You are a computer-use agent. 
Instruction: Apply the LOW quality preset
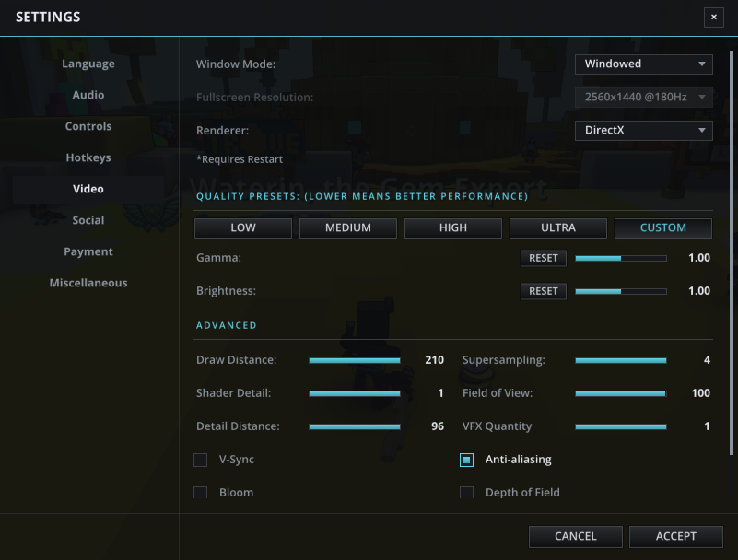(243, 227)
